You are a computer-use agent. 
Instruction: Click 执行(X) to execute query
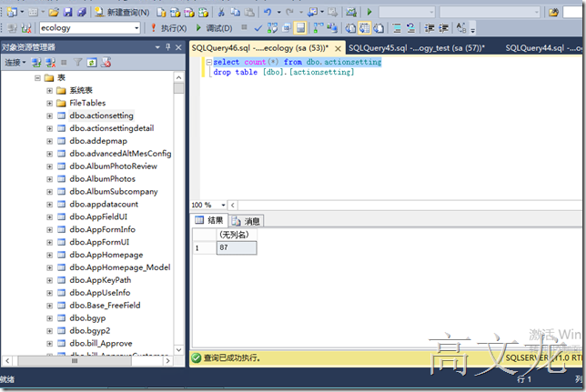168,28
